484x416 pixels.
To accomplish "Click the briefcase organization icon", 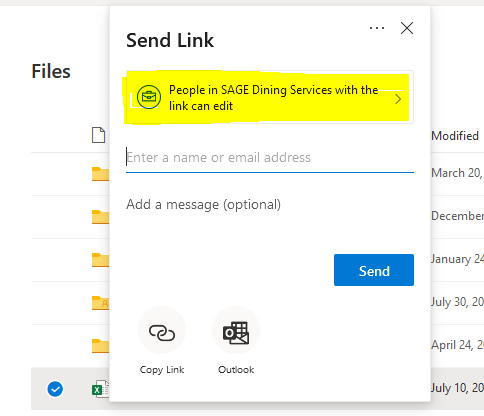I will click(149, 97).
